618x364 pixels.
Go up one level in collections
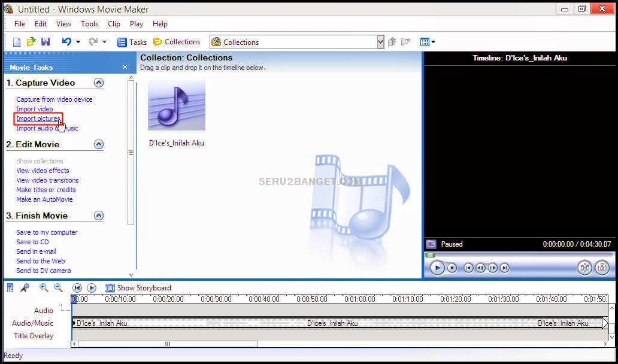point(392,42)
